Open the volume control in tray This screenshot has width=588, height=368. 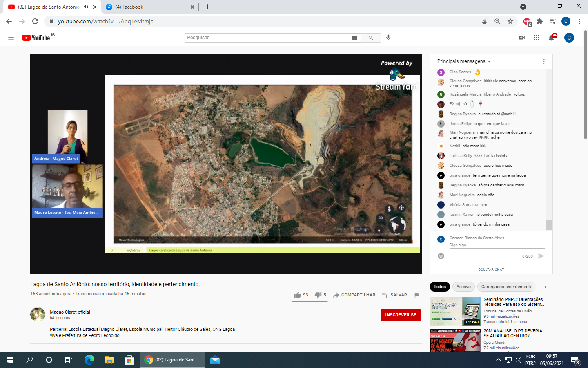(518, 360)
